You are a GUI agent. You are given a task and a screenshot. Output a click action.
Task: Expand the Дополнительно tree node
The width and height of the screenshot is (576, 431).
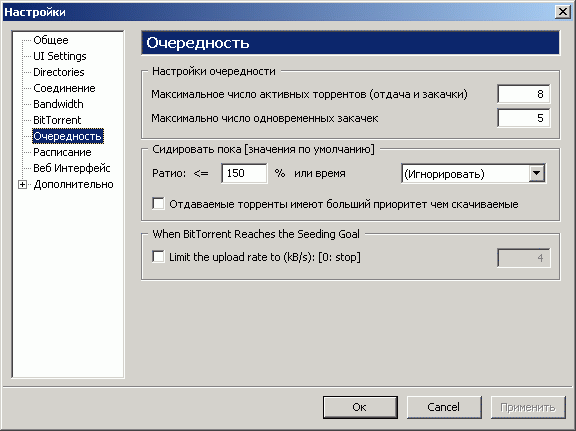(x=22, y=184)
